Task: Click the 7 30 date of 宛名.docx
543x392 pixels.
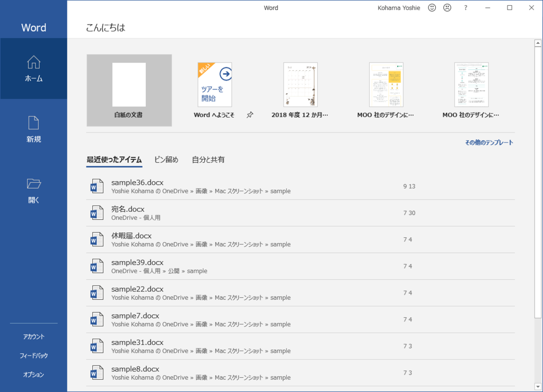Action: tap(409, 213)
